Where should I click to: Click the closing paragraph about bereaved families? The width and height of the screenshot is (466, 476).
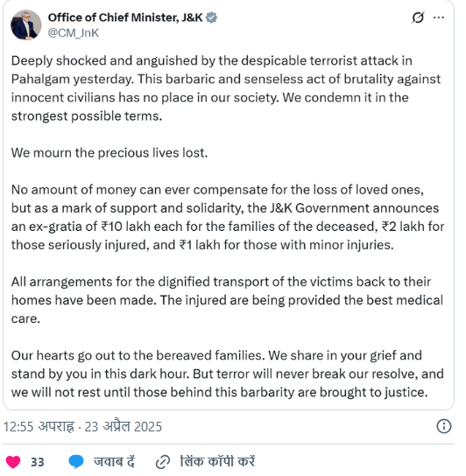pos(228,374)
